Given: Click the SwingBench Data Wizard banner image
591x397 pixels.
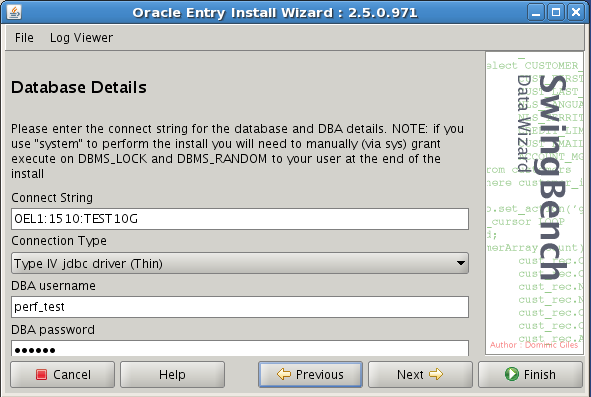Looking at the screenshot, I should pyautogui.click(x=534, y=203).
